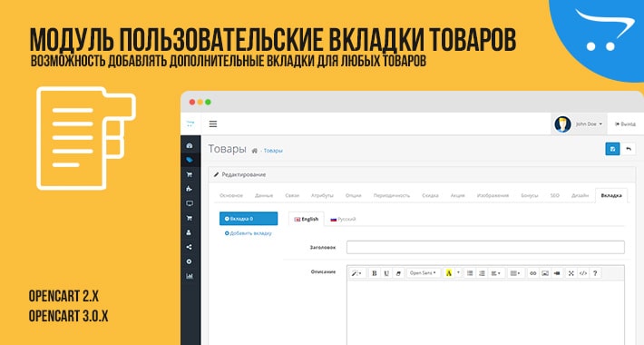This screenshot has width=644, height=345.
Task: Switch to the Основное tab
Action: click(x=231, y=195)
